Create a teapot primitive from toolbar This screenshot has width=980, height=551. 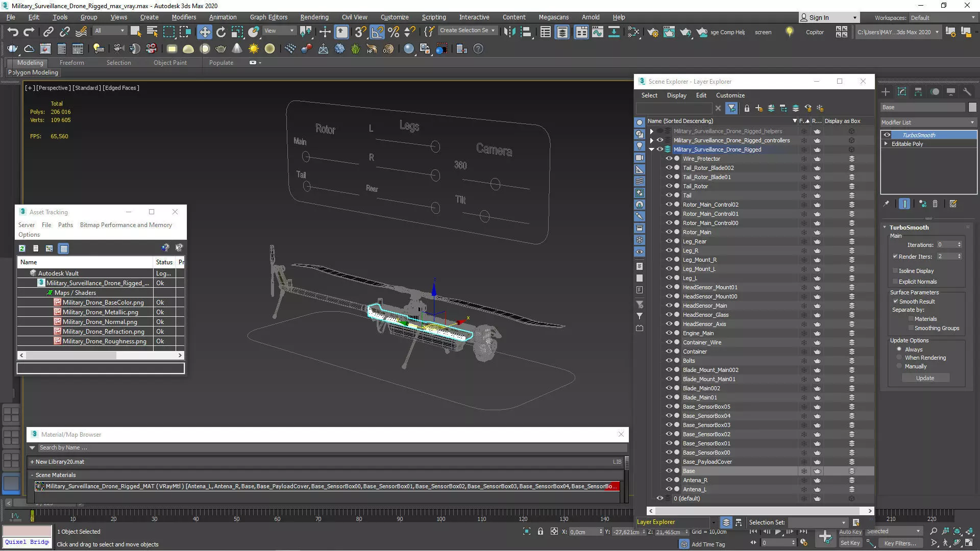point(220,49)
